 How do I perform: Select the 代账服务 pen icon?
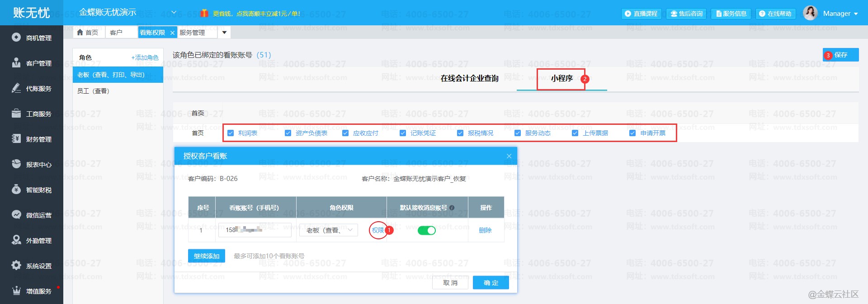pos(16,88)
